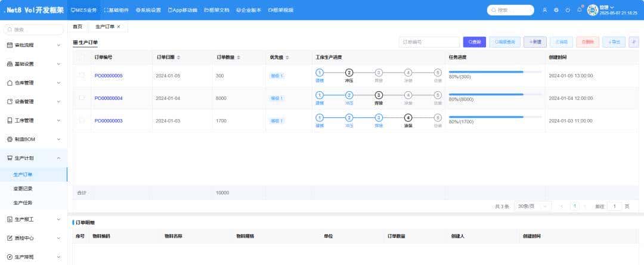Open the 30条/页 page size dropdown

pos(532,206)
